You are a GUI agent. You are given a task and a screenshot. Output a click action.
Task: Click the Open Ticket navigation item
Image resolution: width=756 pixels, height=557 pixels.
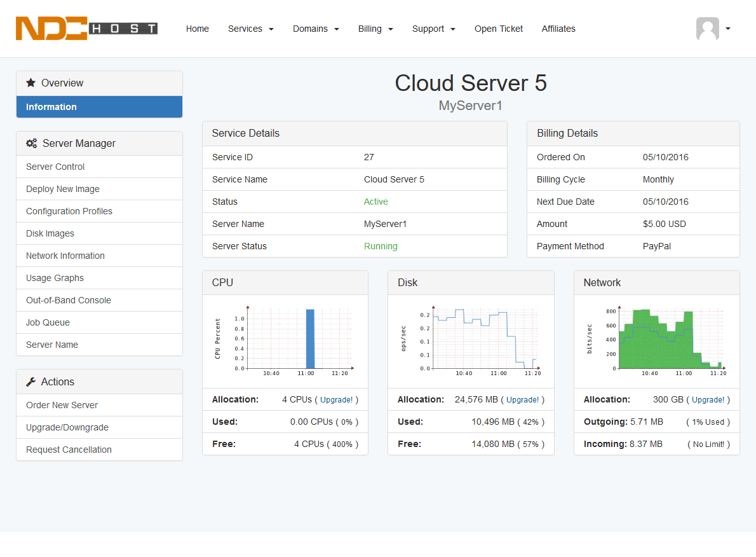tap(498, 29)
